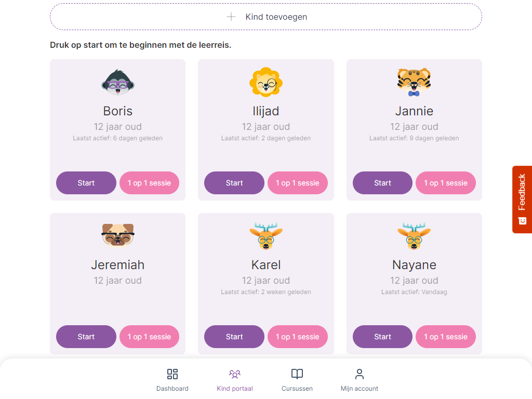
Task: Click Jannie's tiger avatar icon
Action: 414,82
